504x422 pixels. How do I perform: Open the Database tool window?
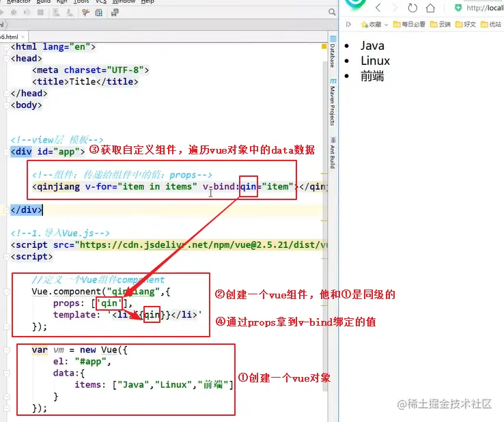333,52
